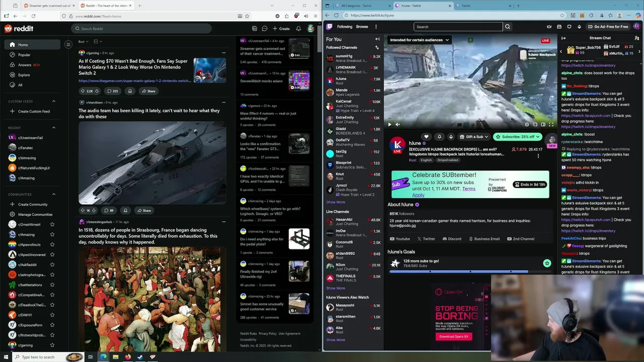This screenshot has height=362, width=644.
Task: Follow heart button for hJune
Action: (426, 137)
